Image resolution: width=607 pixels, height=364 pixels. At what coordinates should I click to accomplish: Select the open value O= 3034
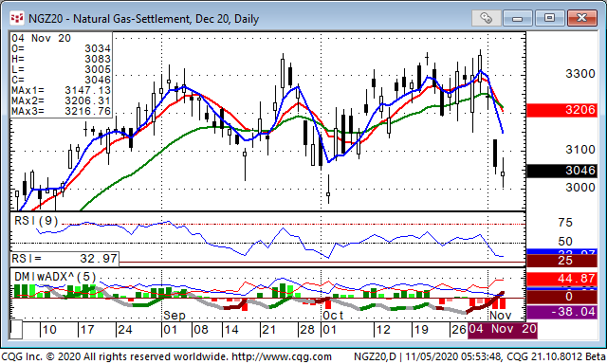[61, 48]
